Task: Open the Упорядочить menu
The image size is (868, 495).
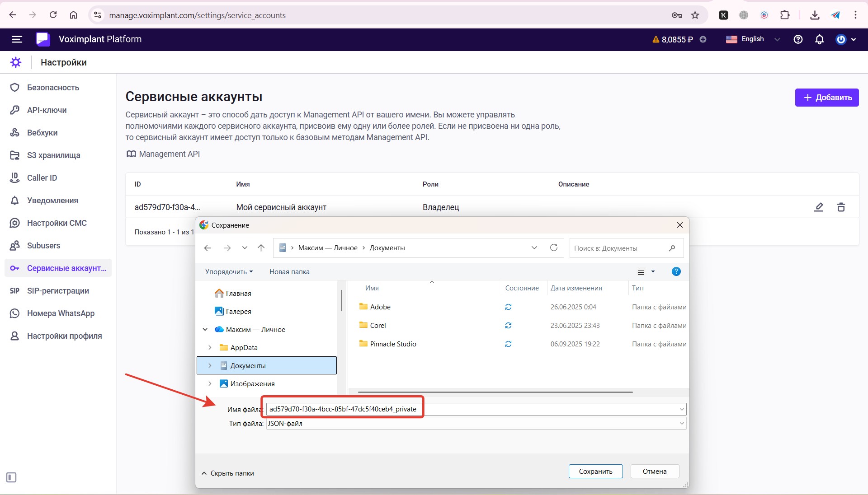Action: point(229,272)
